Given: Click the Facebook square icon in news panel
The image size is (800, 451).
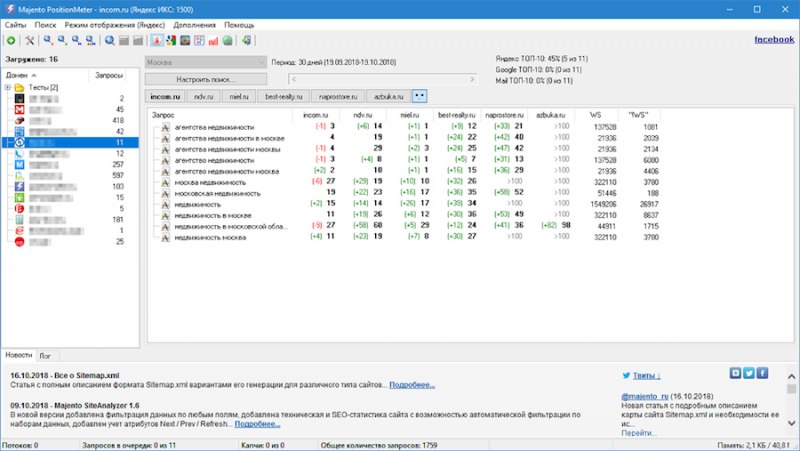Looking at the screenshot, I should 762,373.
